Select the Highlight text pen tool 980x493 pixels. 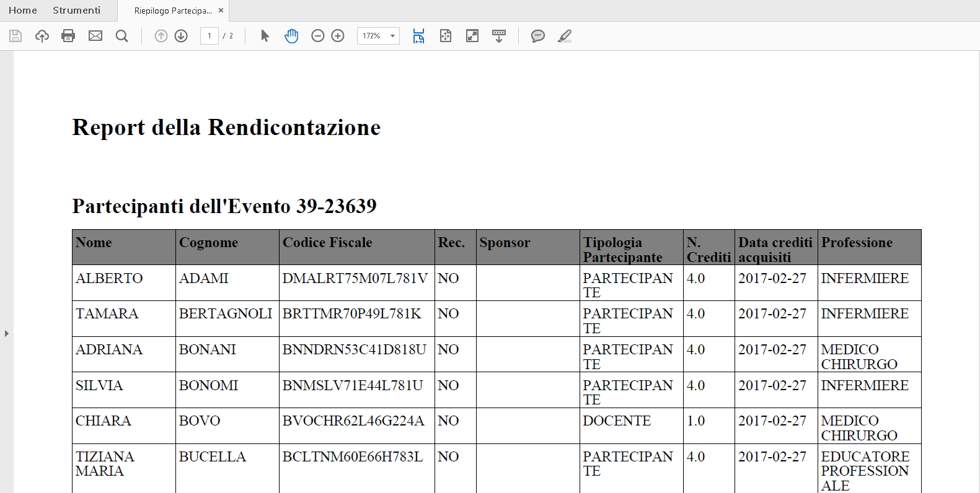(x=564, y=36)
